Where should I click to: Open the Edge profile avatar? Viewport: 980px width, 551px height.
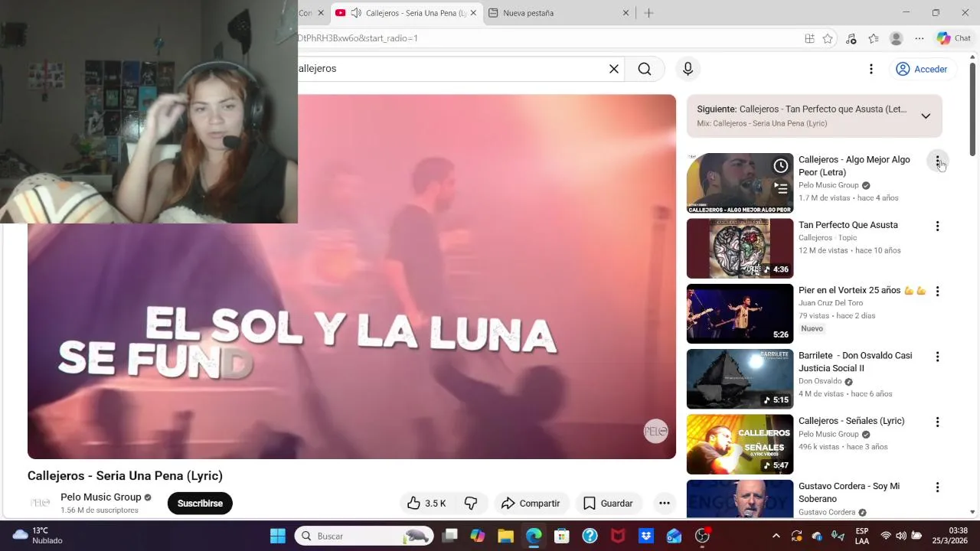coord(897,38)
